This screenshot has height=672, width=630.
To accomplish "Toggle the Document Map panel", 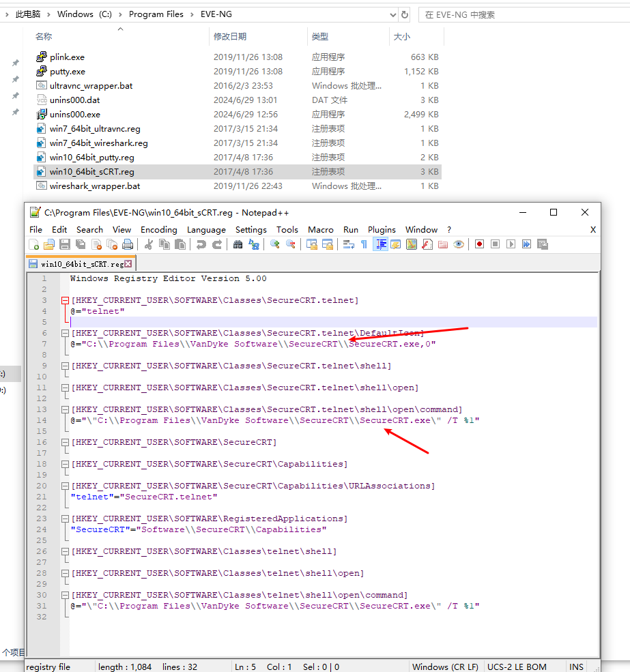I will click(412, 244).
